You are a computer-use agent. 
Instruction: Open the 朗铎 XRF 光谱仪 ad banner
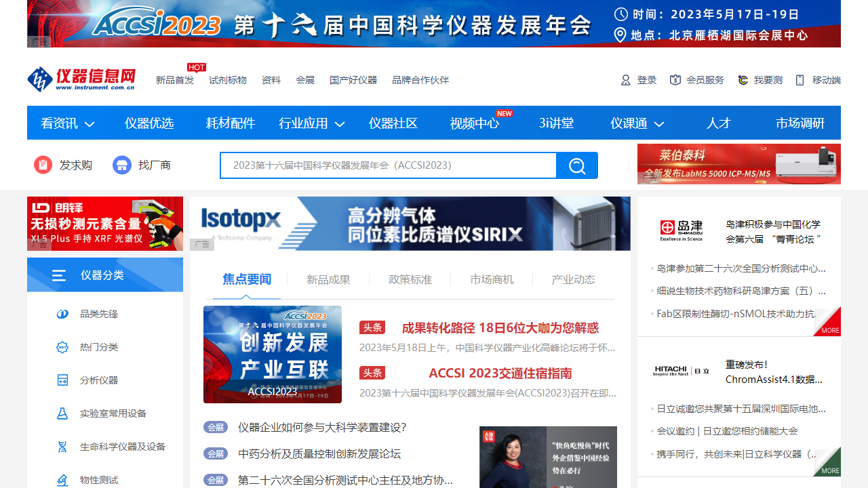click(x=105, y=224)
